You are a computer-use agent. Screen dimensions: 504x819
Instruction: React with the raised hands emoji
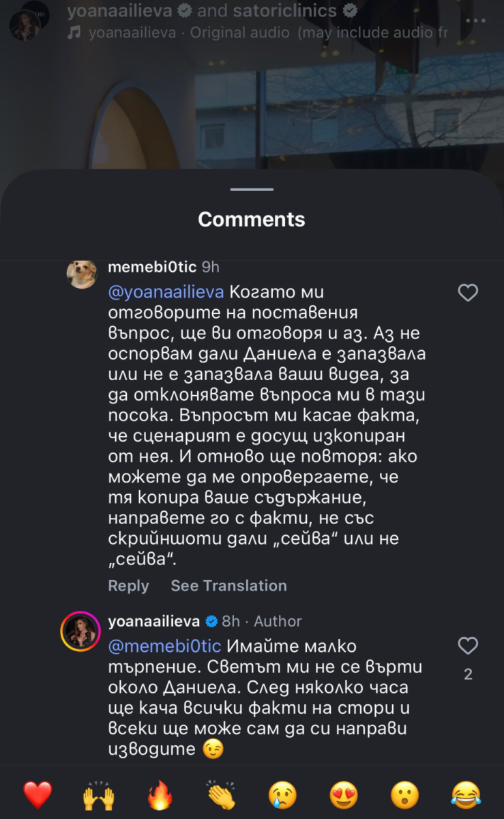[98, 794]
